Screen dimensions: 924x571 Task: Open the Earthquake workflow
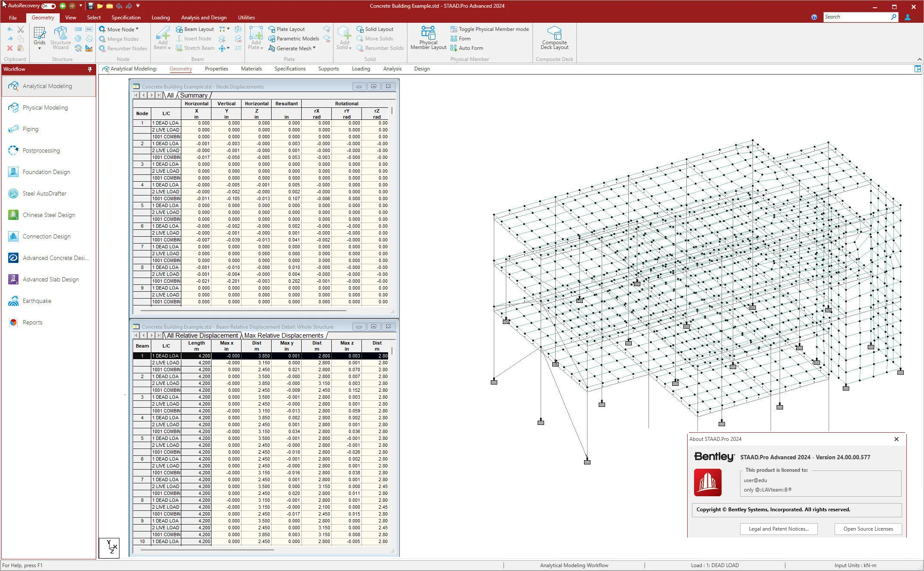[x=49, y=301]
